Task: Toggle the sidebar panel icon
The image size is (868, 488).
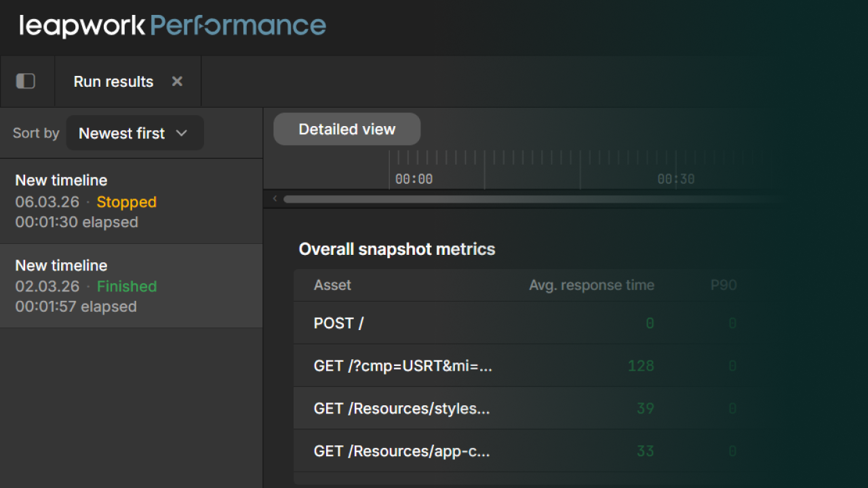Action: (x=26, y=81)
